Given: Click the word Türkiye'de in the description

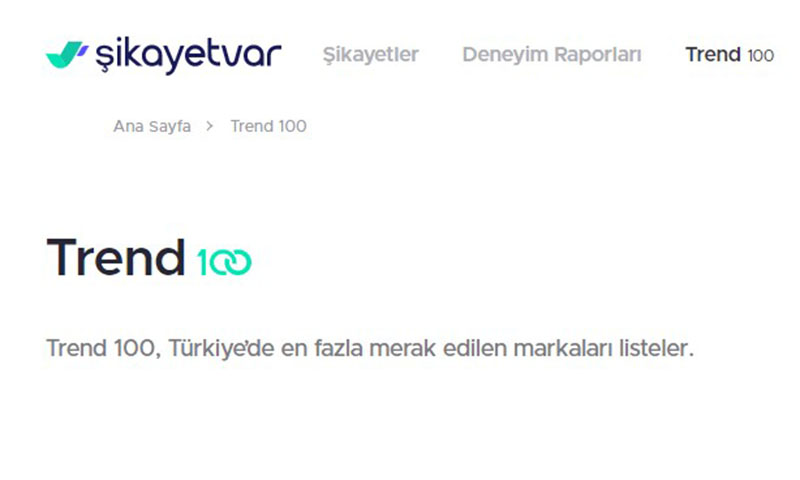Looking at the screenshot, I should tap(221, 349).
